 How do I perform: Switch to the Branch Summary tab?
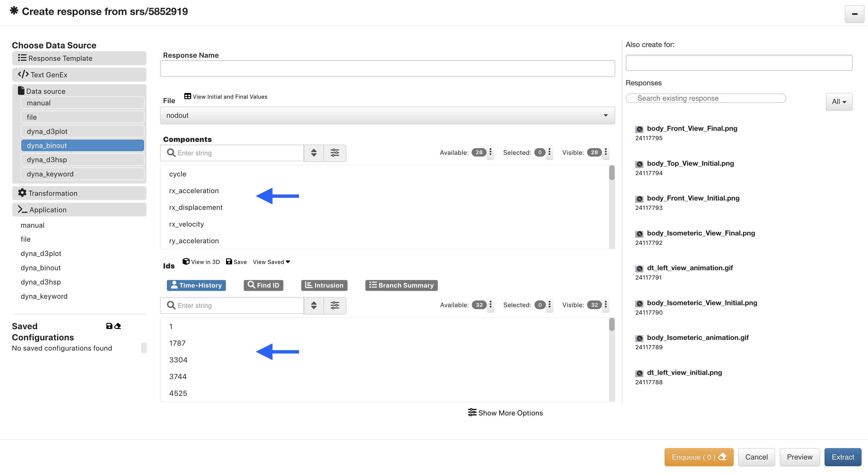(402, 285)
